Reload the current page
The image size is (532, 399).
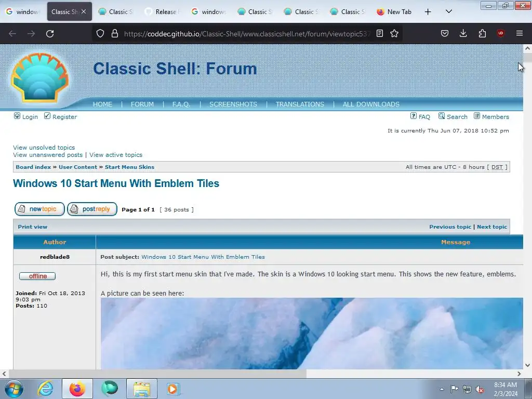coord(50,34)
